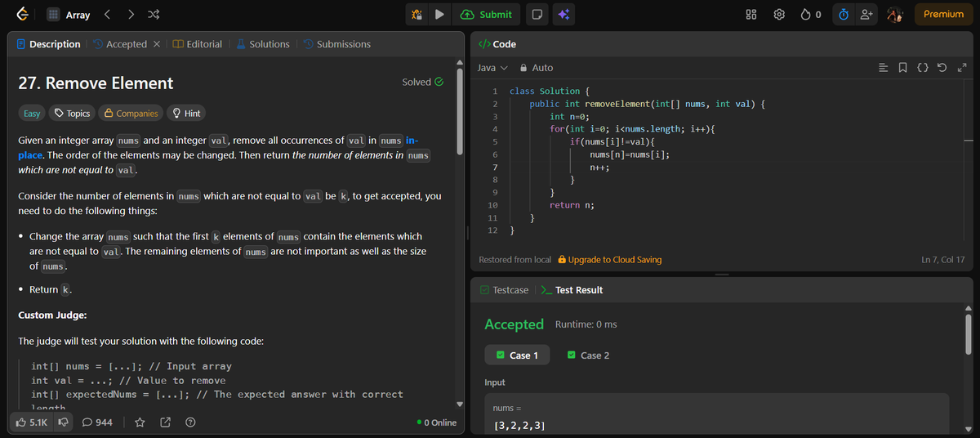Close the Accepted tab

pyautogui.click(x=157, y=44)
